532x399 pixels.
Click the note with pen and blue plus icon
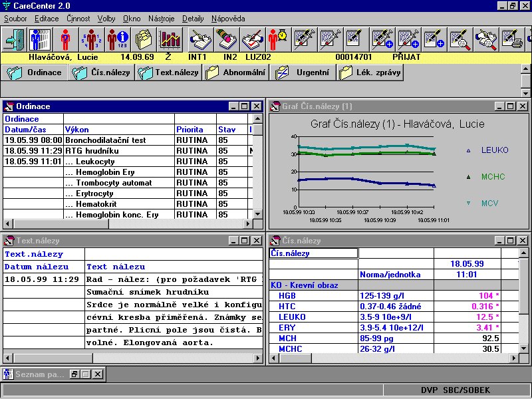434,39
